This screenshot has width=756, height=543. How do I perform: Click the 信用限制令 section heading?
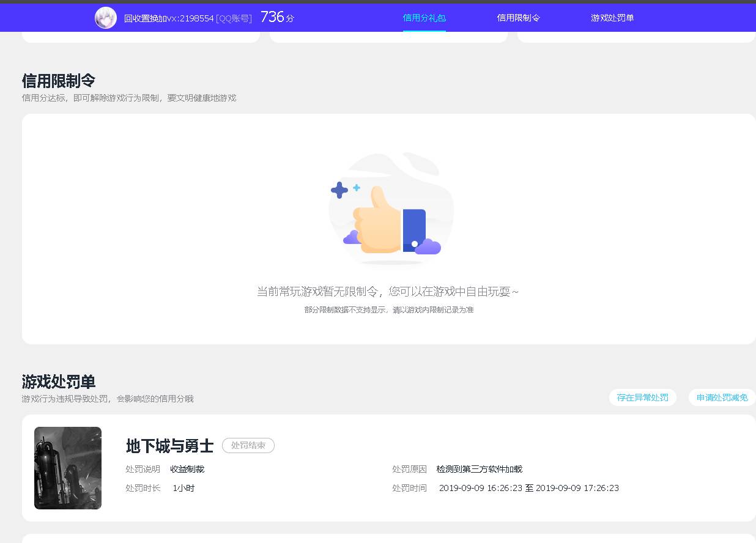tap(58, 81)
